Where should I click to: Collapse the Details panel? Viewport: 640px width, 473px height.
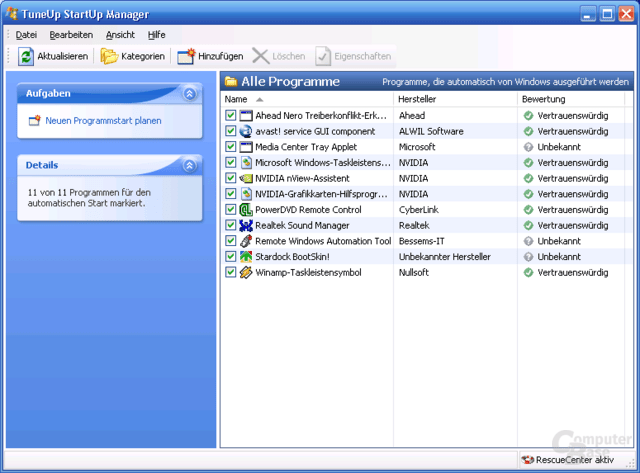pyautogui.click(x=189, y=166)
